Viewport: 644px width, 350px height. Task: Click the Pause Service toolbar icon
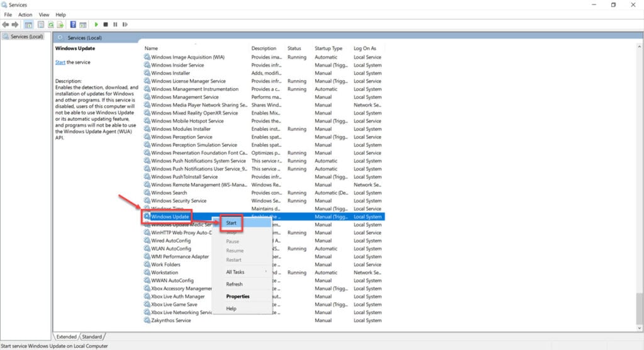[115, 25]
